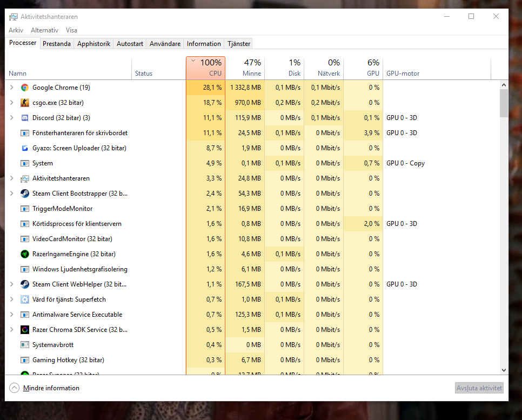
Task: Click the process list scrollbar thumb
Action: click(x=504, y=103)
